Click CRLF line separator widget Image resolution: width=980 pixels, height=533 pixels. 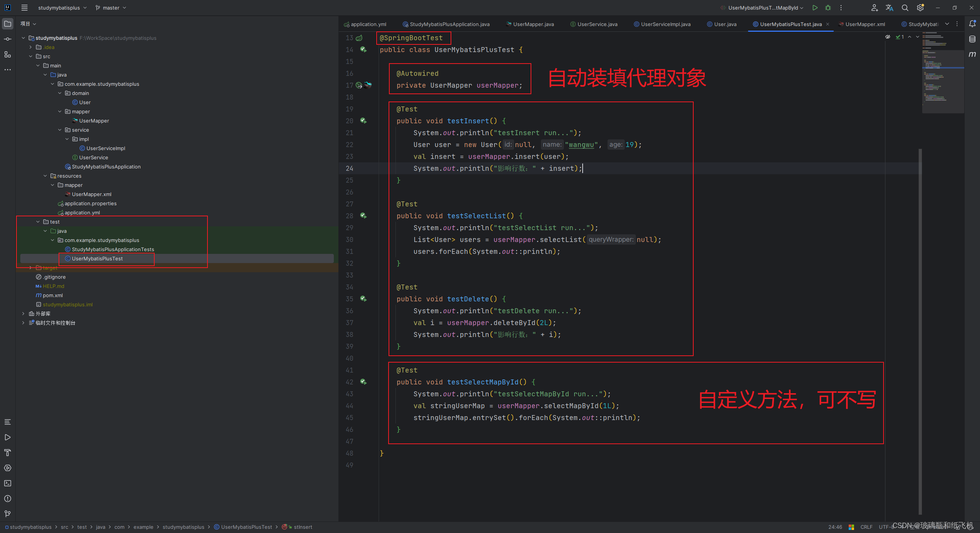pyautogui.click(x=866, y=527)
